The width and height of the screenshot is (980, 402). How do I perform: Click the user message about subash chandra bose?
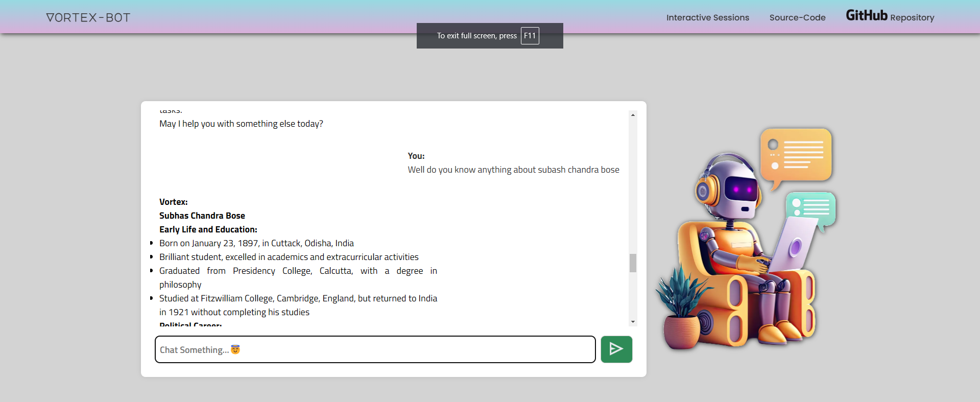[513, 170]
